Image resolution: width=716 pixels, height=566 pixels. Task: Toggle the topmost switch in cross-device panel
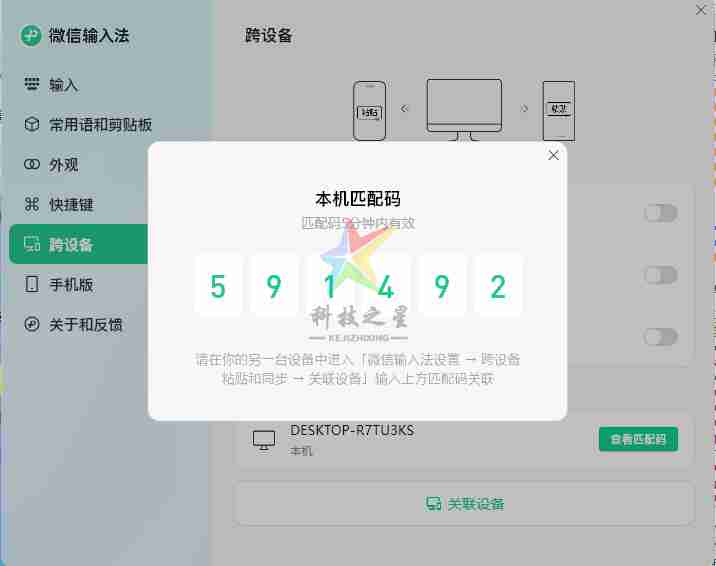tap(661, 213)
